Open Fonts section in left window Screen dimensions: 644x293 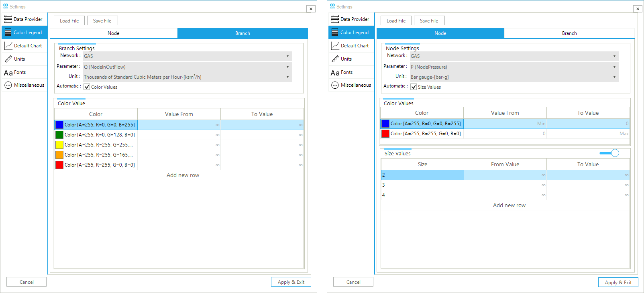tap(24, 72)
